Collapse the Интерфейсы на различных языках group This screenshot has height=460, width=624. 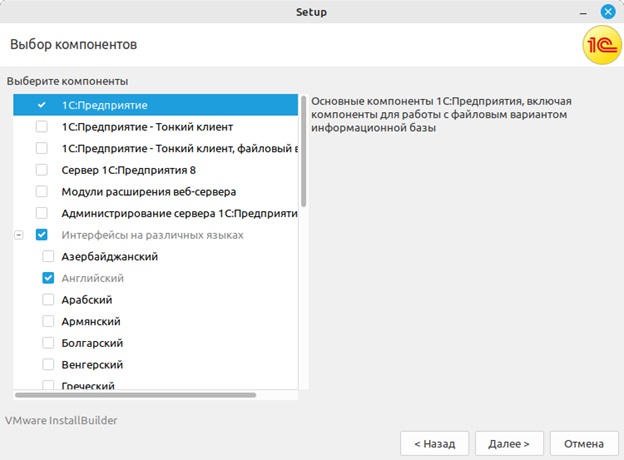[19, 235]
